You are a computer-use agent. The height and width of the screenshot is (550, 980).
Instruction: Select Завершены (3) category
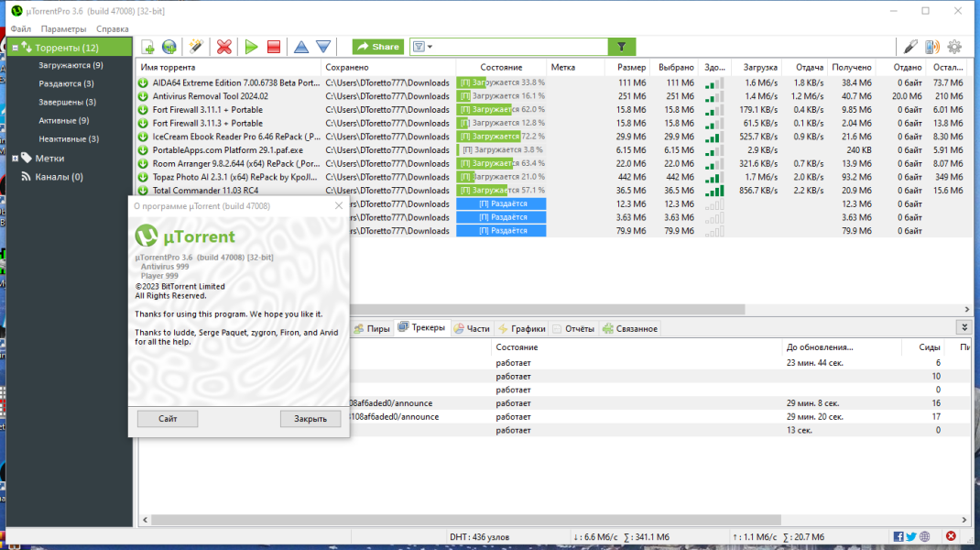point(67,102)
